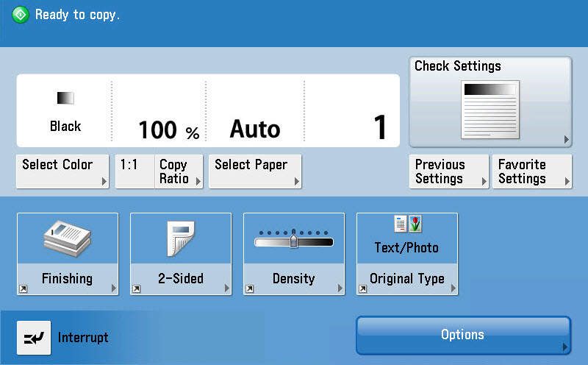The image size is (588, 365).
Task: Tap the Finishing stacked pages icon
Action: 67,237
